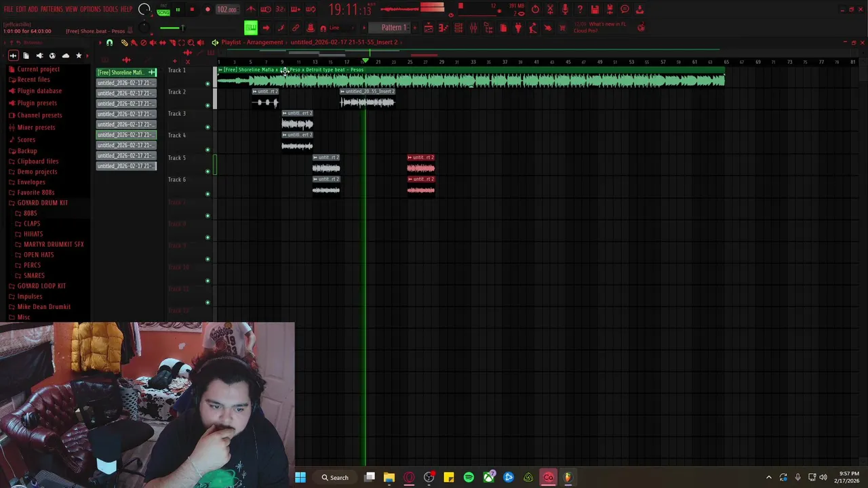868x488 pixels.
Task: Open the SNARES subfolder
Action: coord(34,275)
